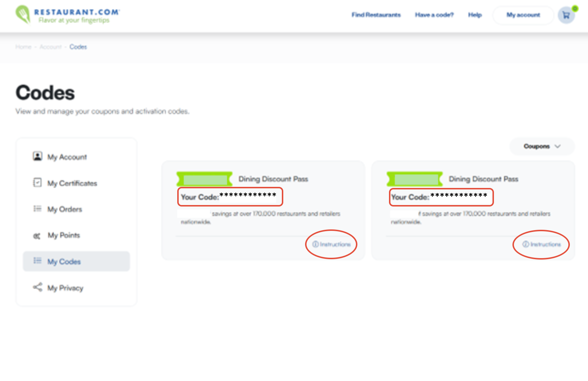
Task: Open Have a code? in top navigation
Action: [434, 15]
